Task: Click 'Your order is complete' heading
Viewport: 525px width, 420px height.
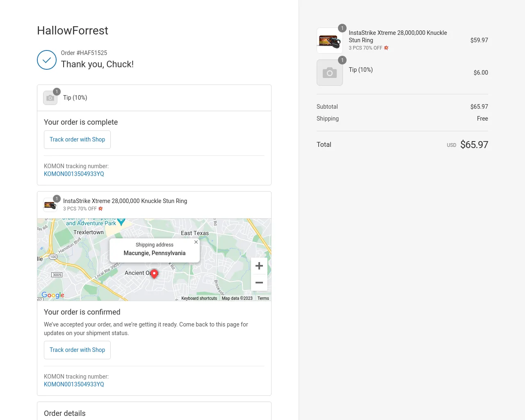Action: point(81,122)
